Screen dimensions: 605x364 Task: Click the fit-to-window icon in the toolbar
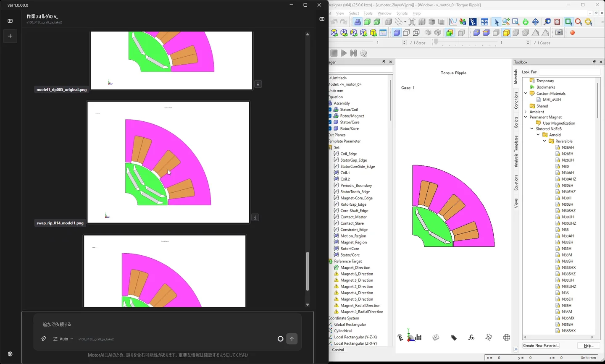pos(484,22)
